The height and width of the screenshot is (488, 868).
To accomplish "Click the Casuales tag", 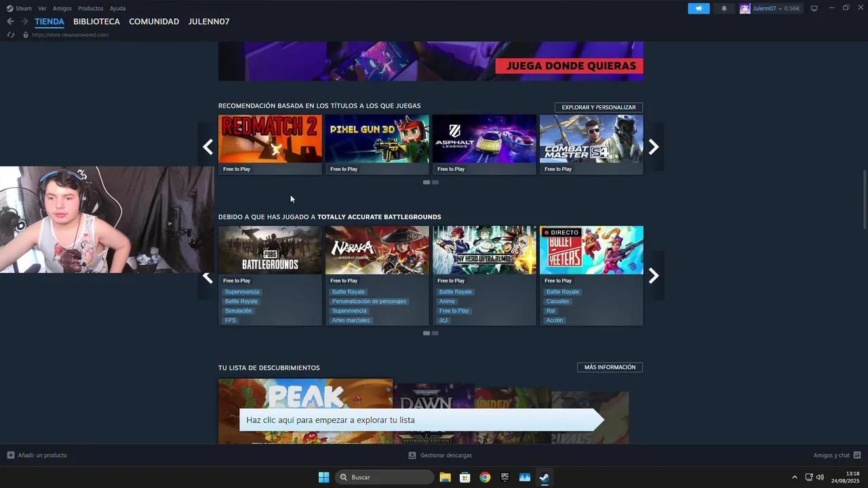I will pos(557,302).
